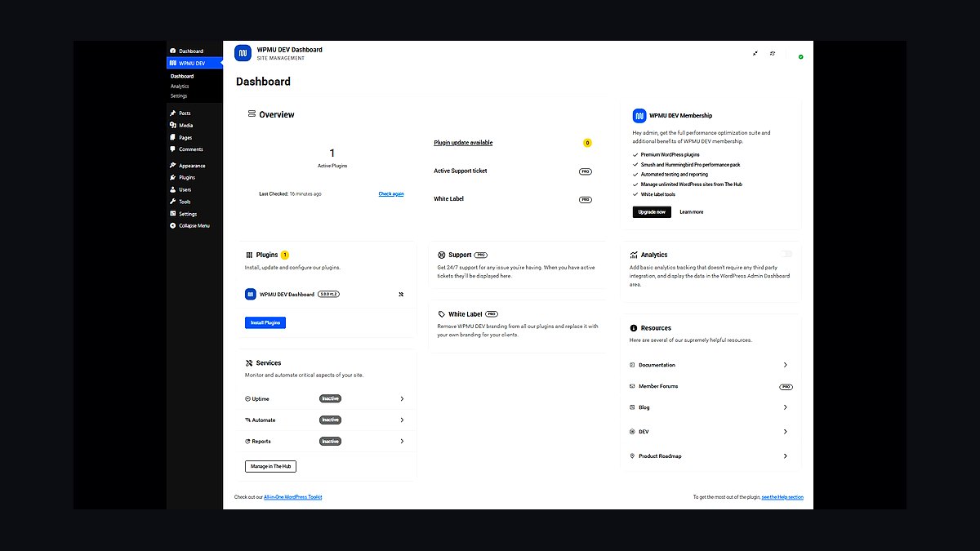The width and height of the screenshot is (980, 551).
Task: Click the Check again link
Action: [391, 194]
